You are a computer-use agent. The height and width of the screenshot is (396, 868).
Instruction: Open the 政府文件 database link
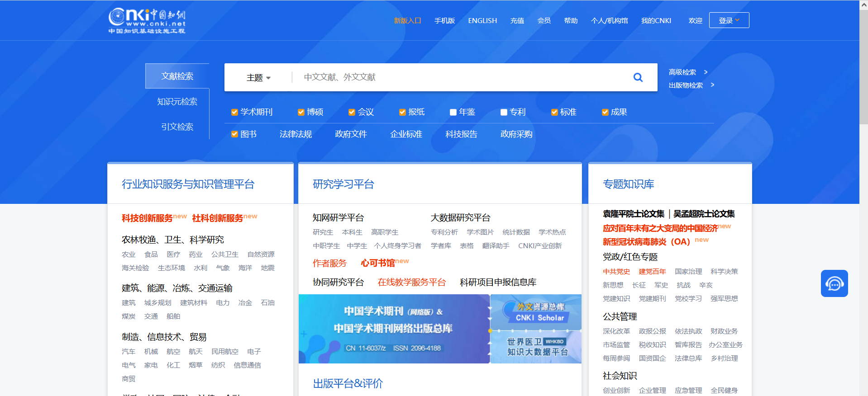tap(351, 134)
